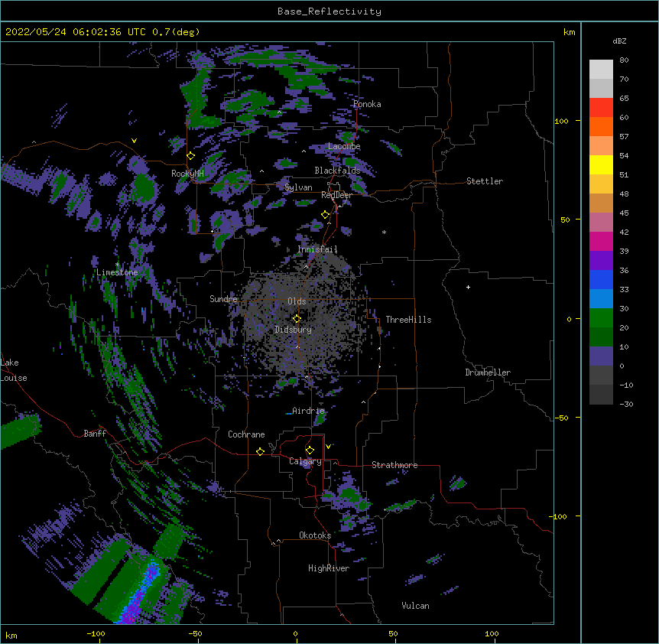Image resolution: width=659 pixels, height=644 pixels.
Task: Click the Cochrane city label
Action: [x=246, y=434]
